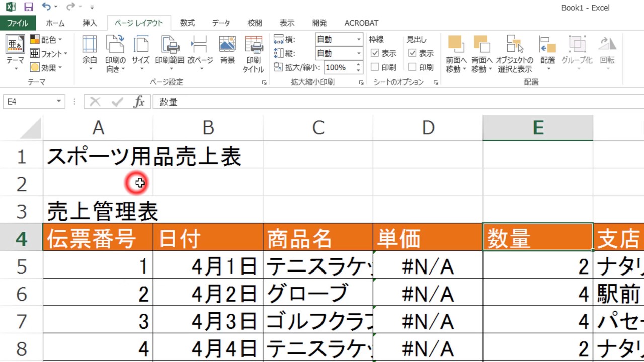644x362 pixels.
Task: Open シートのオプション dialog launcher
Action: point(436,83)
